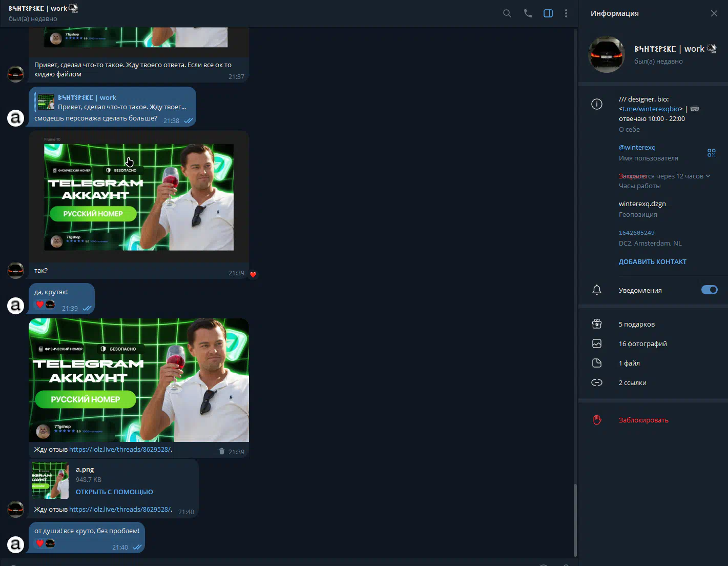Click the quoted reply preview in 21:38 message
This screenshot has height=566, width=728.
[x=113, y=102]
